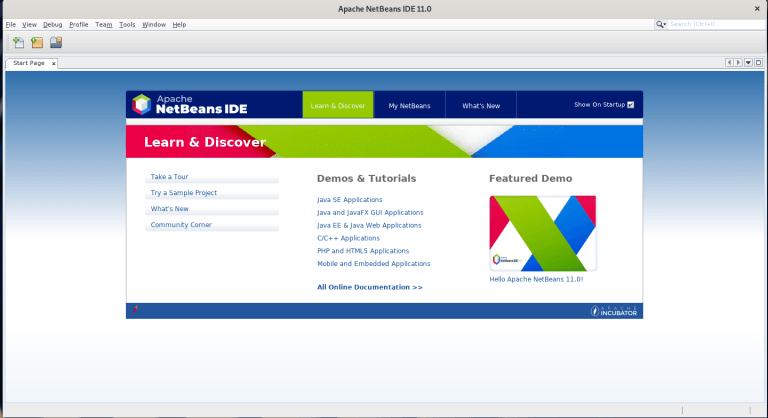Open C/C++ Applications link
The width and height of the screenshot is (768, 418).
(348, 238)
